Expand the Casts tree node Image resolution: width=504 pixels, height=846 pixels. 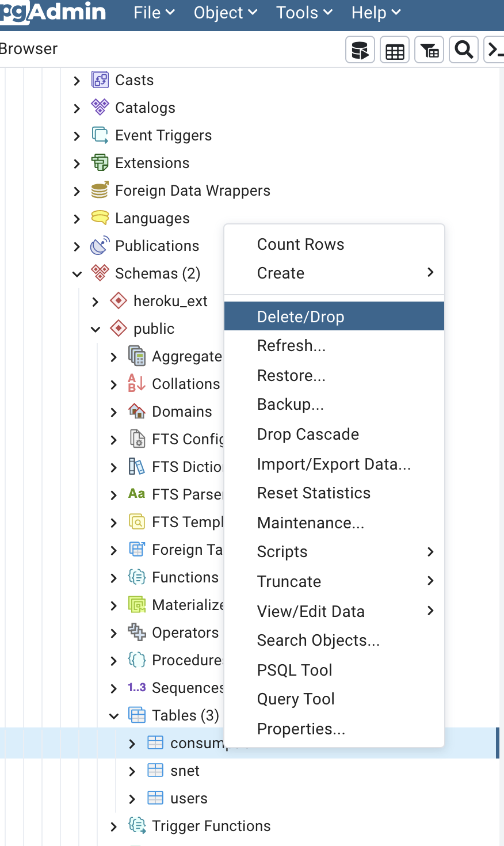click(77, 81)
